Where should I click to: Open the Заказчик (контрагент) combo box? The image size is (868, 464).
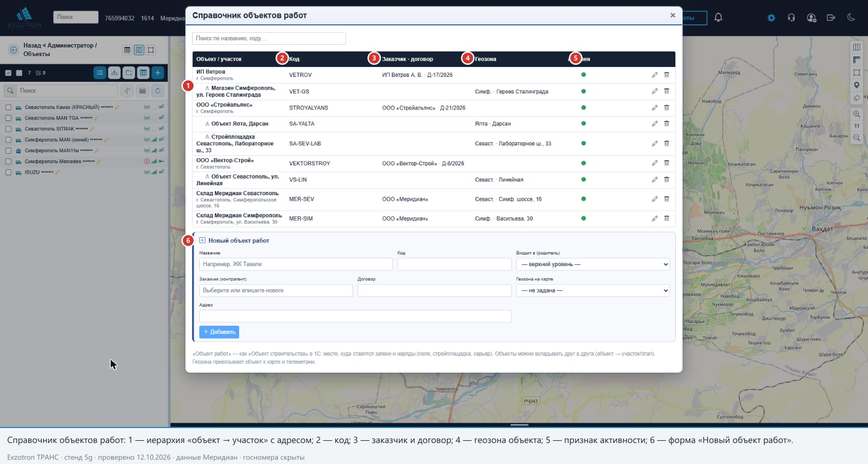coord(276,290)
